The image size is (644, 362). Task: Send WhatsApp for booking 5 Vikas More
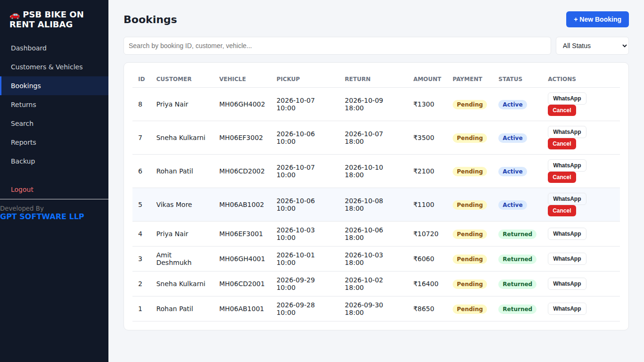pos(567,199)
